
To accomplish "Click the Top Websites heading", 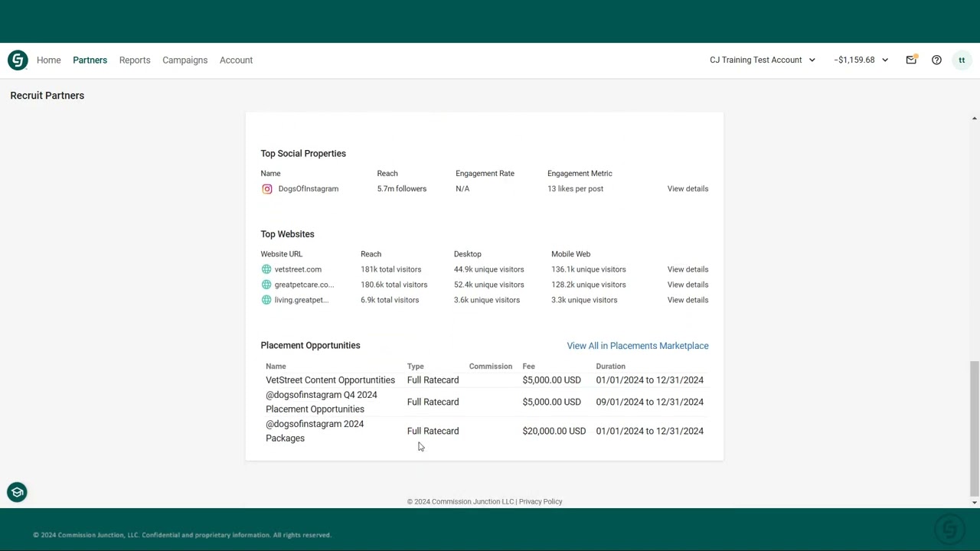I will point(287,234).
